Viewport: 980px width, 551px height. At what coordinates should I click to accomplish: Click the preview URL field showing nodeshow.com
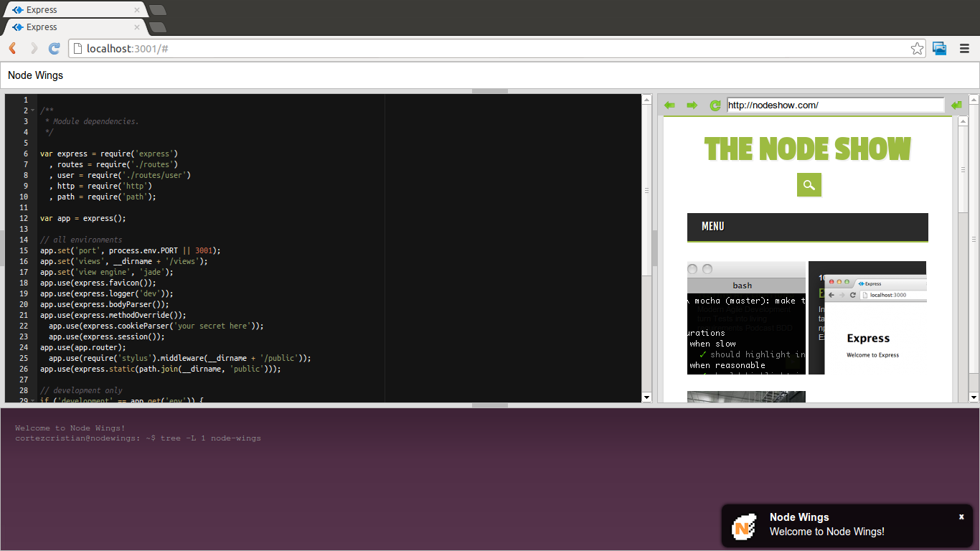(836, 105)
